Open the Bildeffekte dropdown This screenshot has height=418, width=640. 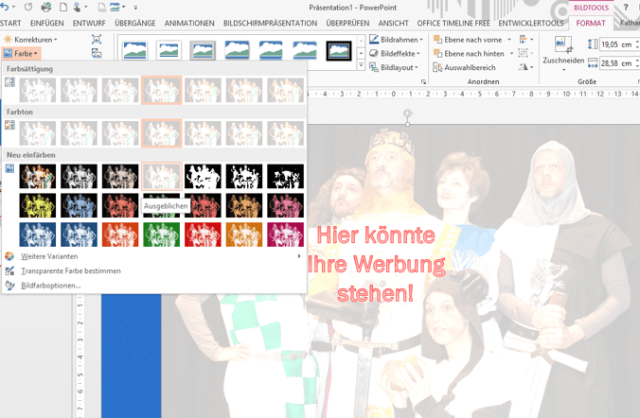[x=395, y=53]
